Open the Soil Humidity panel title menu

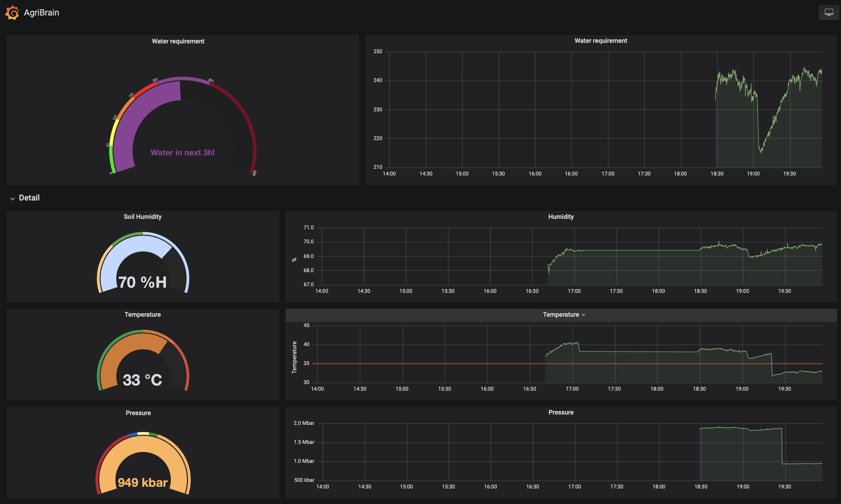142,217
